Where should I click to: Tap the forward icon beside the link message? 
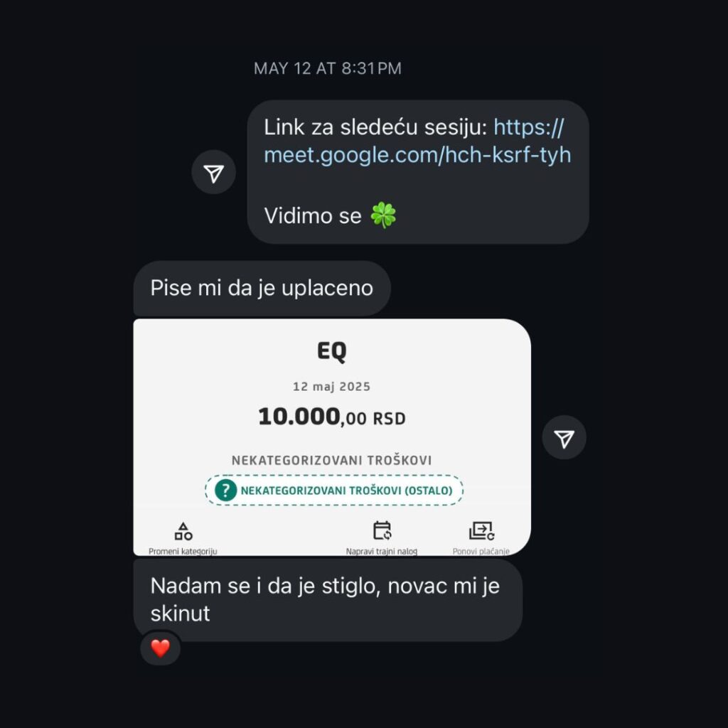pos(214,173)
